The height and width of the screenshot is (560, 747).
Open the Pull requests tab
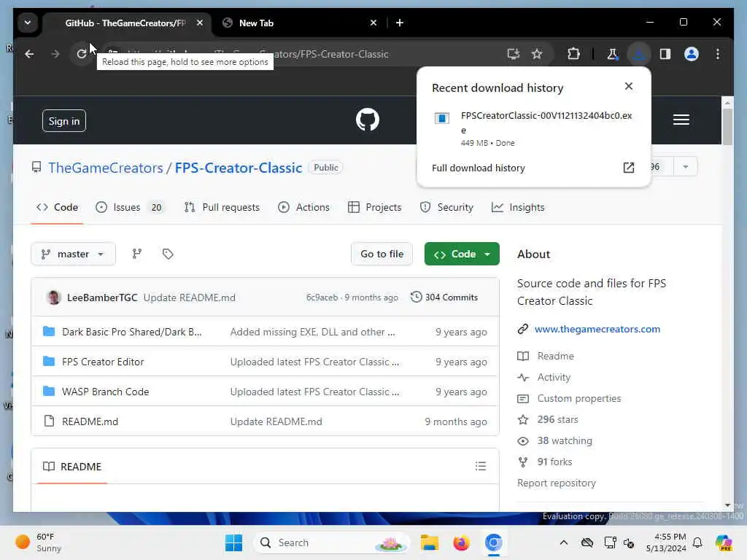coord(222,207)
